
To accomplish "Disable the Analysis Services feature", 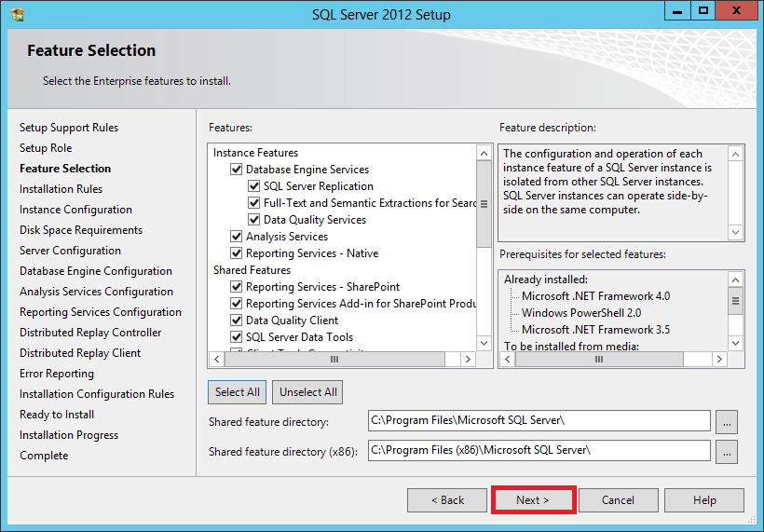I will pos(237,237).
